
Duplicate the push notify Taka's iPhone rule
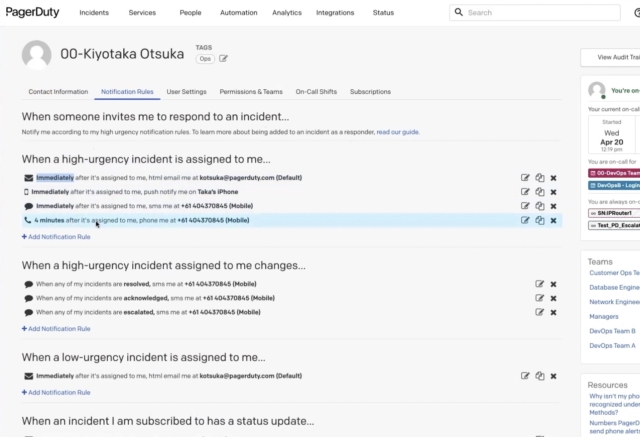click(x=539, y=192)
